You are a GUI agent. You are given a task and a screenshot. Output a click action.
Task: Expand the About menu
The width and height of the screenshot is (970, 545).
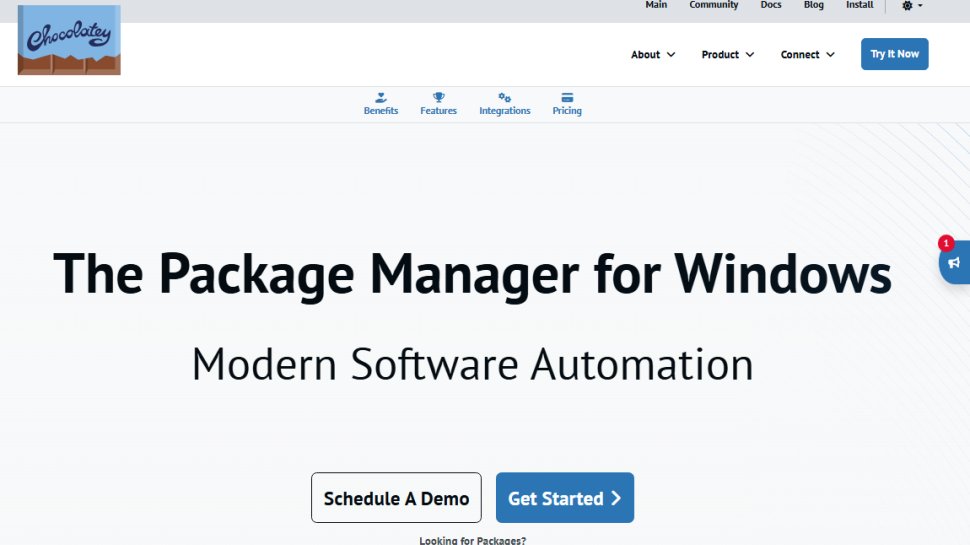(x=653, y=54)
